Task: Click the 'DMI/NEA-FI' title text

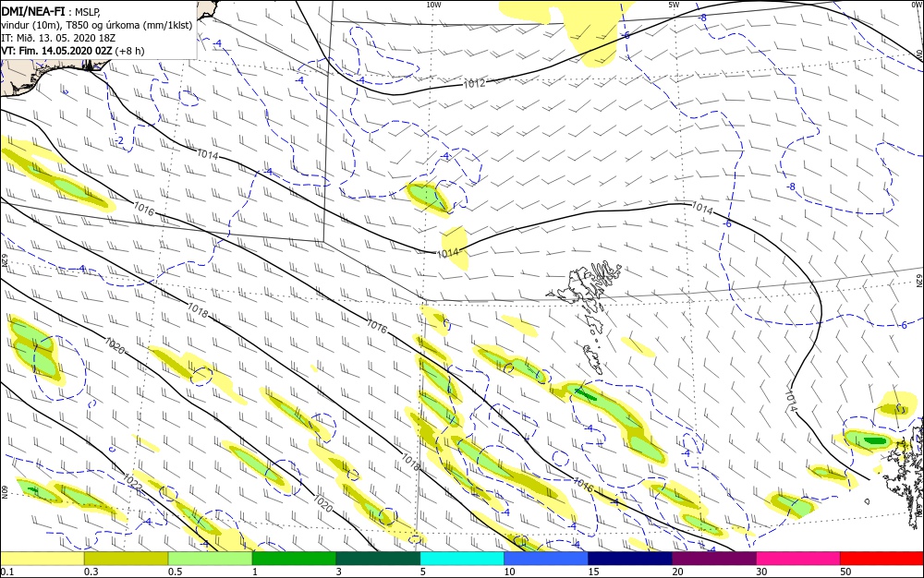Action: tap(31, 10)
